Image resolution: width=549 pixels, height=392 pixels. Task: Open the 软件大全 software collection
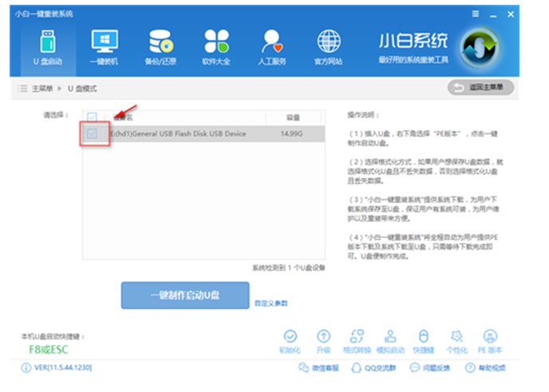(216, 47)
